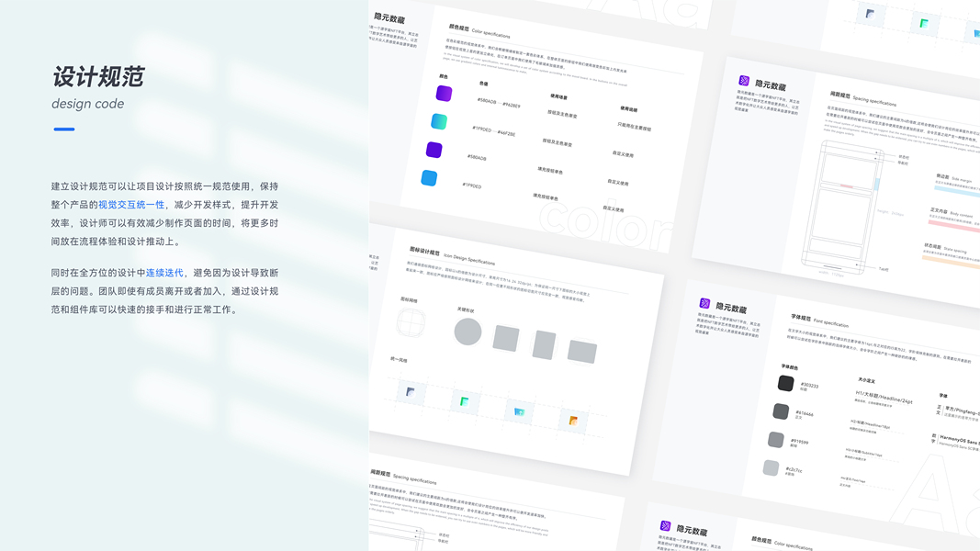The height and width of the screenshot is (551, 980).
Task: Click the purple document icon under 统一风格
Action: click(410, 392)
